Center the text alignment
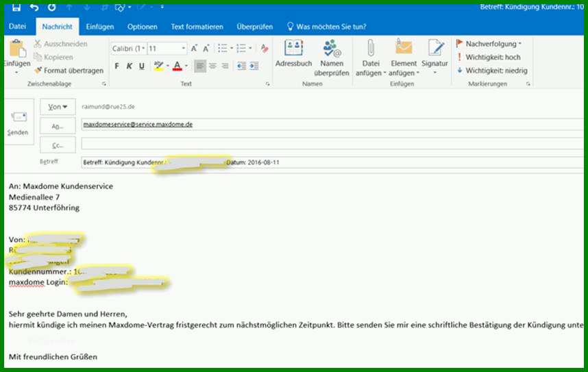 pos(212,66)
